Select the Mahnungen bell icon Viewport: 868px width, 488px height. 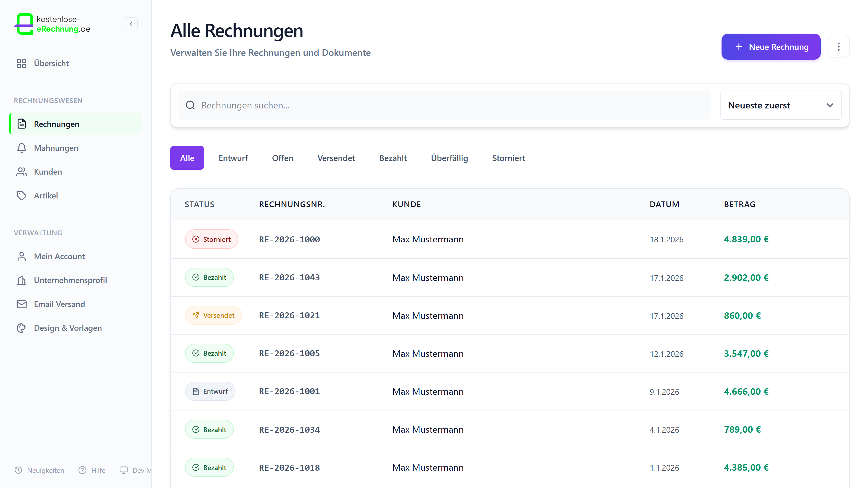(22, 148)
